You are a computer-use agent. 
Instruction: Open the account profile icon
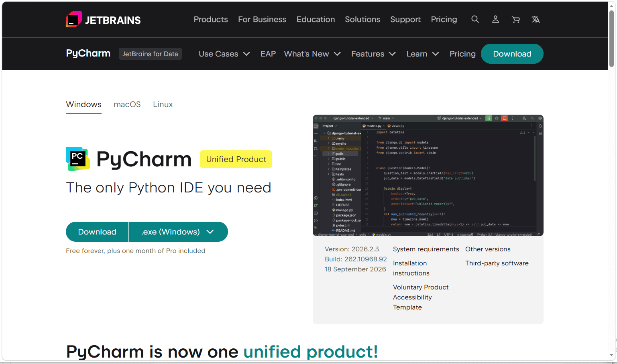495,19
